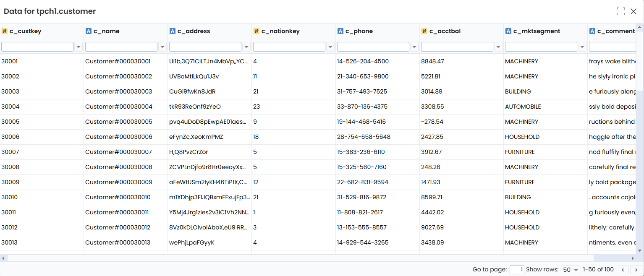Viewport: 644px width, 276px height.
Task: Go to the next page of results
Action: point(636,270)
